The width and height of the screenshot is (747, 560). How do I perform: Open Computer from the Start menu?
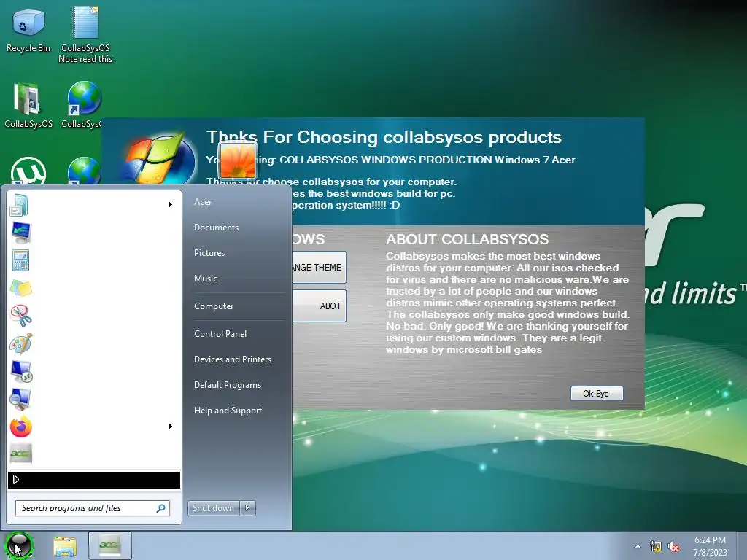pos(214,306)
